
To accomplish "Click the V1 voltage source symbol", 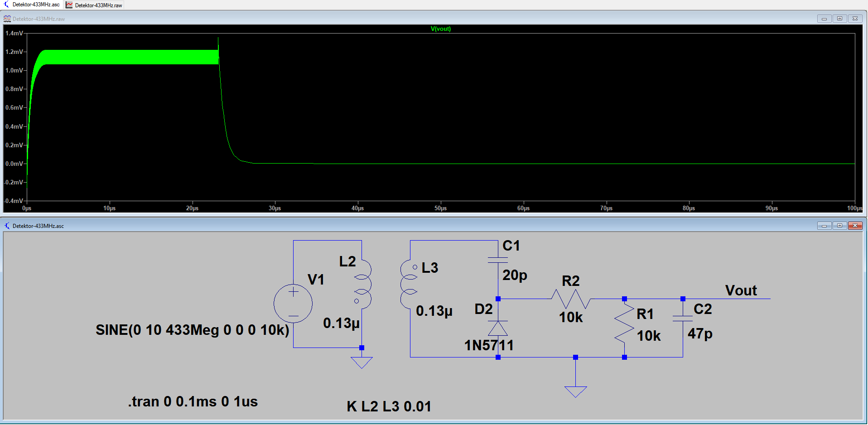I will (x=293, y=304).
